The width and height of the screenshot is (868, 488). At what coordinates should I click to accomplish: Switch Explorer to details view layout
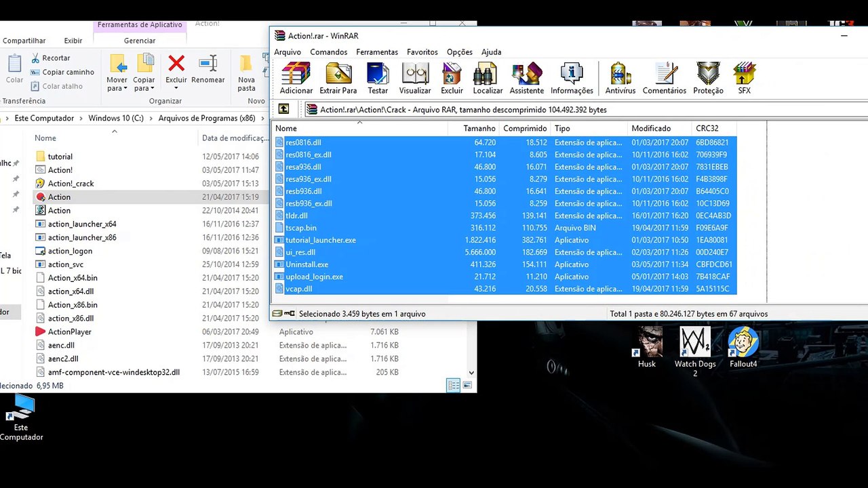click(x=453, y=386)
